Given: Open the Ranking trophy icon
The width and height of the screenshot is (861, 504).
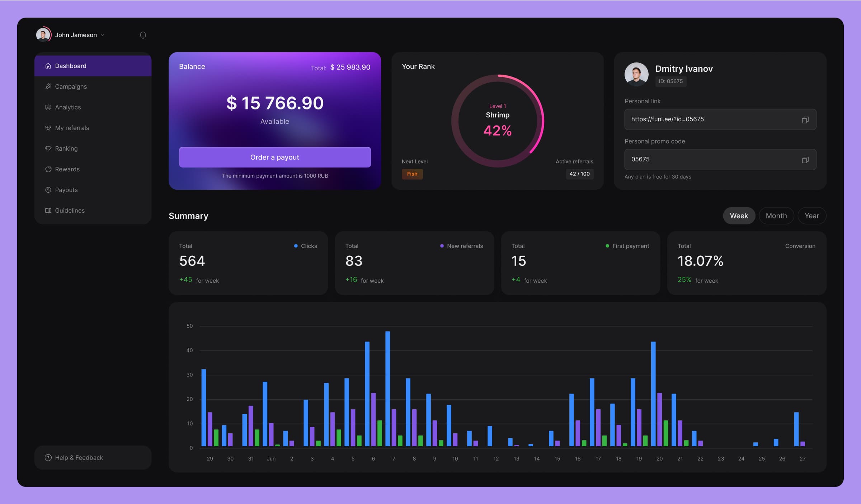Looking at the screenshot, I should point(48,149).
